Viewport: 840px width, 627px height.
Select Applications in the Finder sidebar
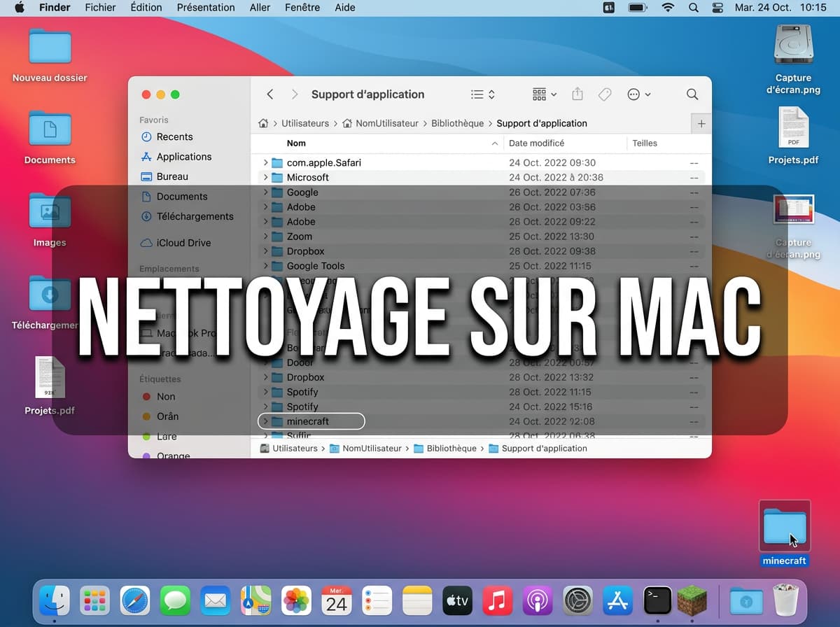pyautogui.click(x=176, y=157)
